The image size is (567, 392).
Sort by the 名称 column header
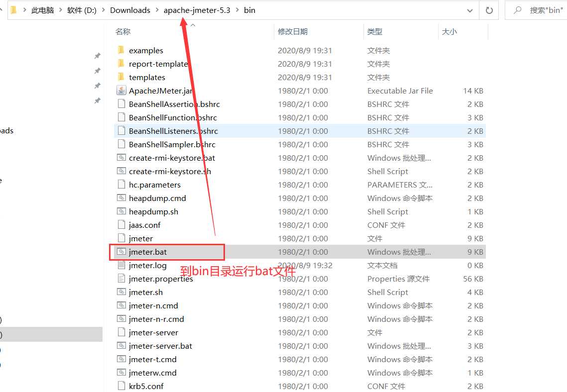(x=123, y=31)
